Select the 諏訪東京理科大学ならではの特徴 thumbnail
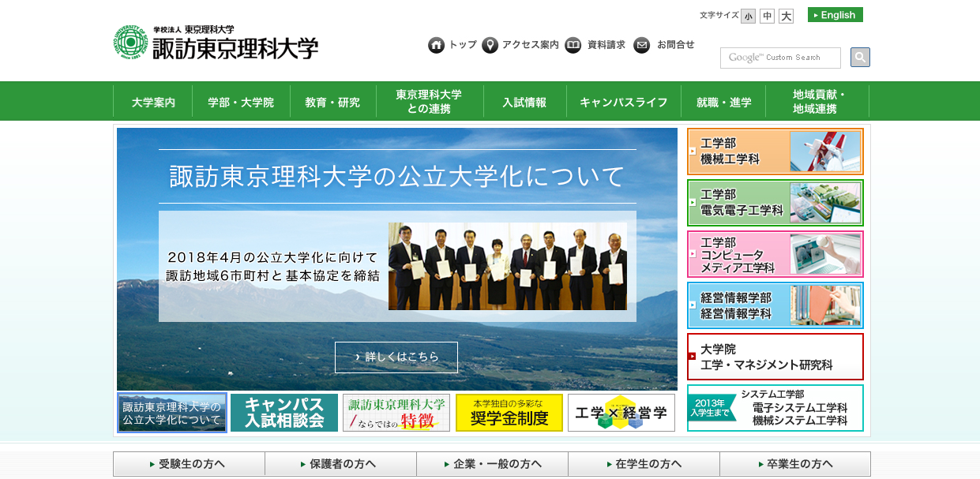The width and height of the screenshot is (980, 479). point(396,413)
